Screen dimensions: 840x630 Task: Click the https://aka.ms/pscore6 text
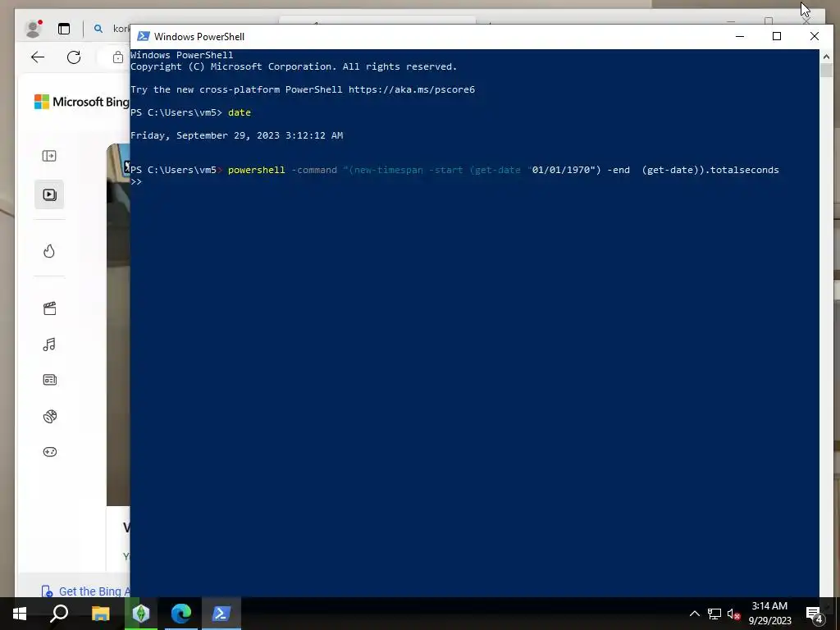point(412,89)
